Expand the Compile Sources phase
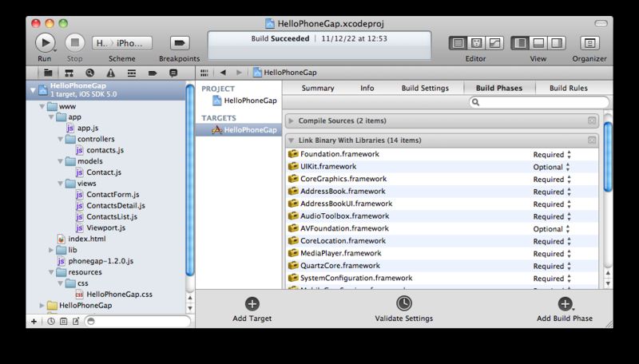The image size is (639, 364). pos(291,121)
